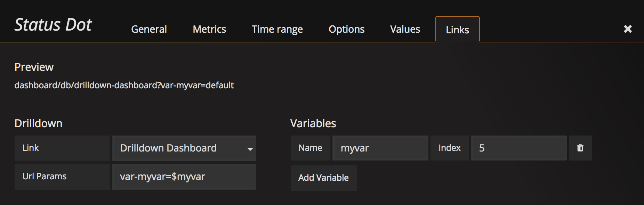644x205 pixels.
Task: Click the variable Name field containing myvar
Action: pos(380,148)
